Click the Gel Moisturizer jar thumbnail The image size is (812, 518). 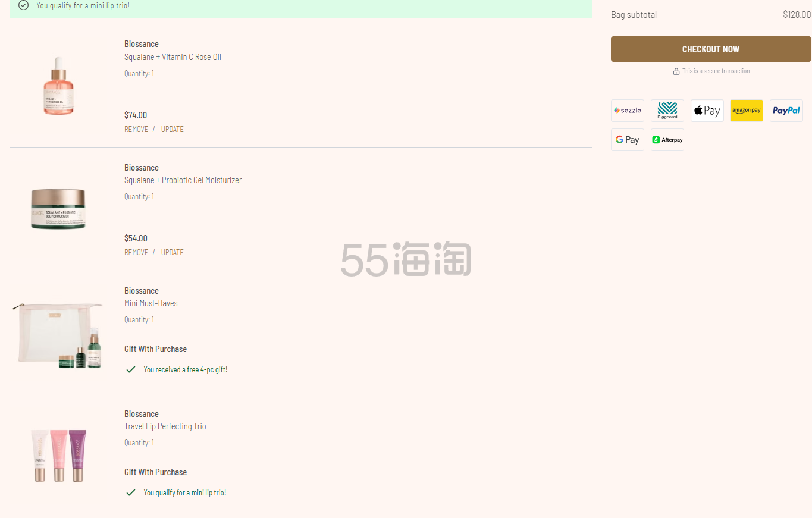[x=58, y=209]
